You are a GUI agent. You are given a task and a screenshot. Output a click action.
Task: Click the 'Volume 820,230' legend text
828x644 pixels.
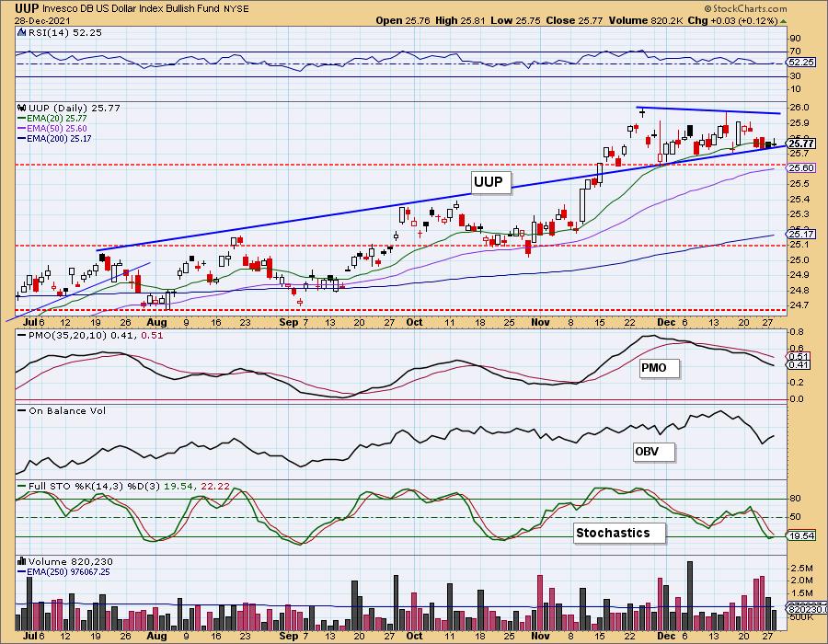click(70, 561)
